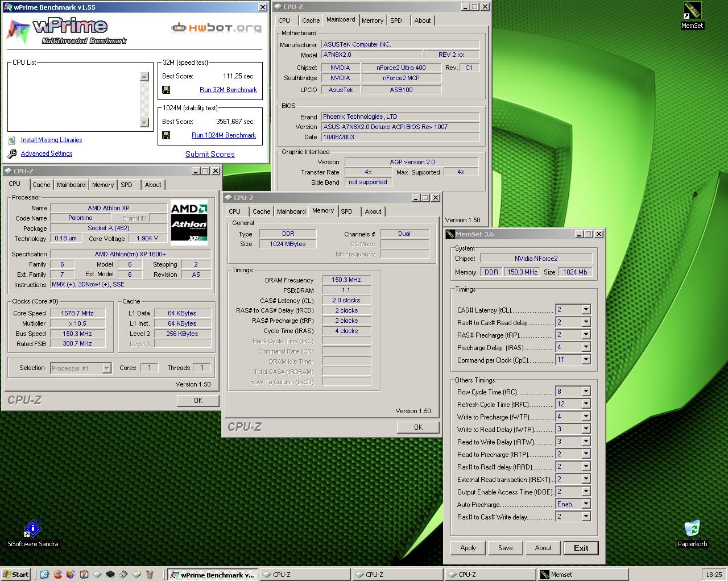This screenshot has height=582, width=728.
Task: Launch the red C-shaped quick launch icon
Action: tap(57, 575)
